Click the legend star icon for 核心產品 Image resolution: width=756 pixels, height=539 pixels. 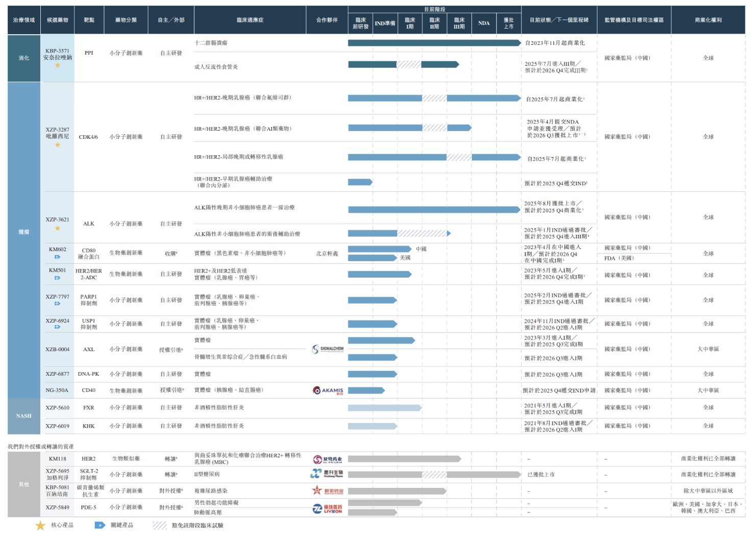pyautogui.click(x=40, y=525)
